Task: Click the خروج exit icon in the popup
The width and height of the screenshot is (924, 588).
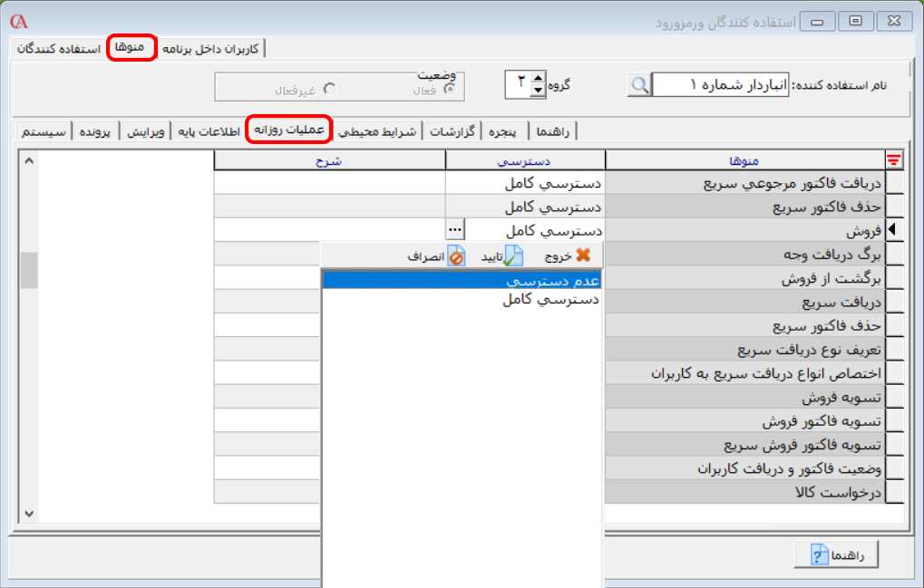Action: [585, 255]
